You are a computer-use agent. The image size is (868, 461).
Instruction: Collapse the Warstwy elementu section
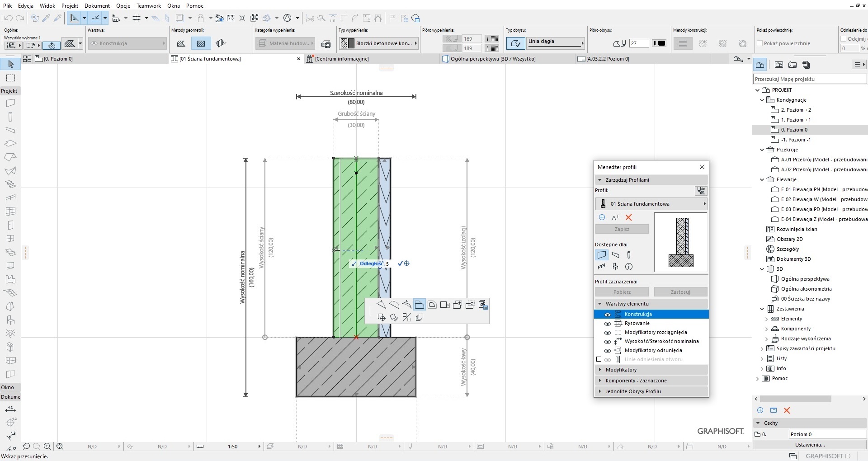(651, 304)
